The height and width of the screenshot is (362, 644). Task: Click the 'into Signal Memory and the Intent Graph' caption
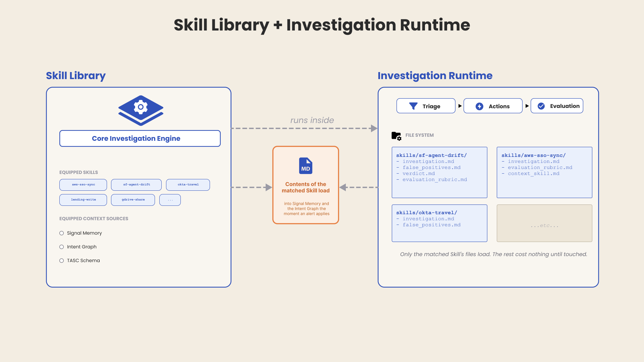306,208
